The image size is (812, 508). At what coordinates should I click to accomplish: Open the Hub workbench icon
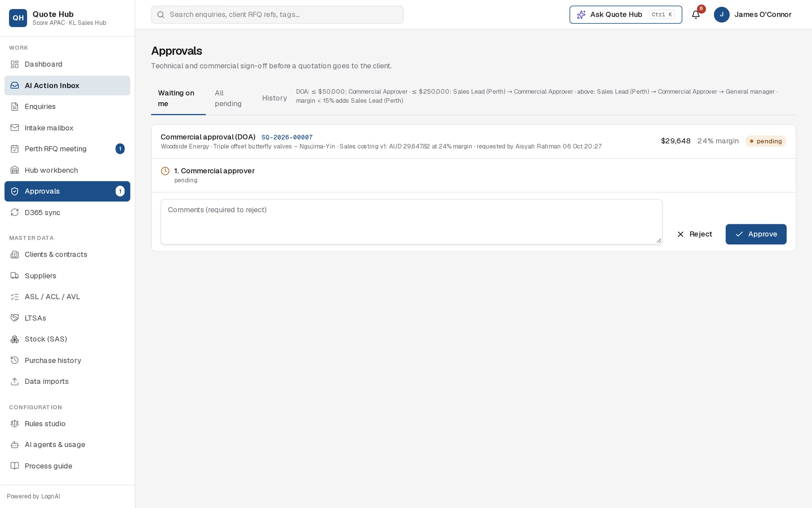[15, 170]
